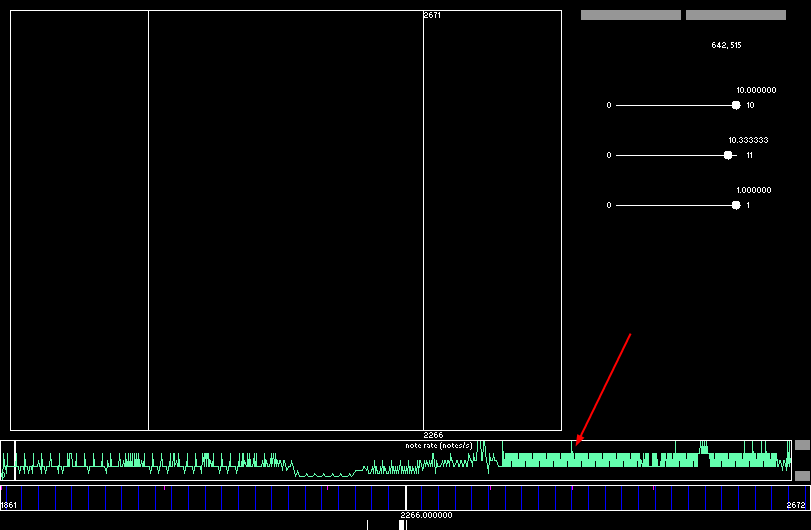This screenshot has height=530, width=811.
Task: Click the white scrub handle under 2266.000000
Action: [401, 525]
